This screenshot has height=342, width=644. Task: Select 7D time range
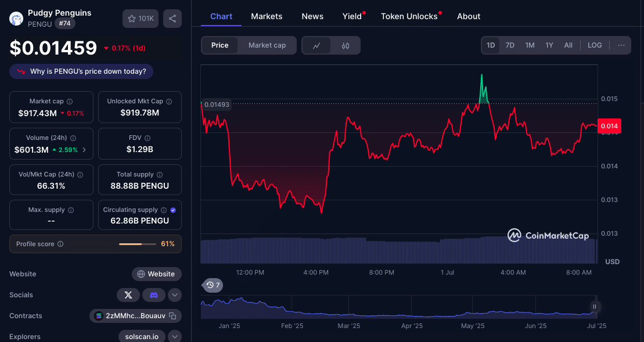pyautogui.click(x=510, y=45)
